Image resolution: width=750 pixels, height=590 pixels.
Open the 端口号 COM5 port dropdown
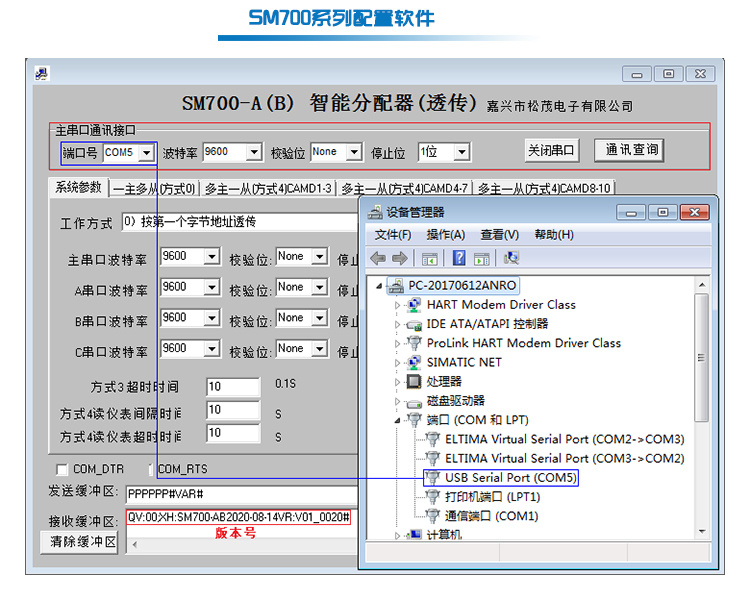point(147,153)
